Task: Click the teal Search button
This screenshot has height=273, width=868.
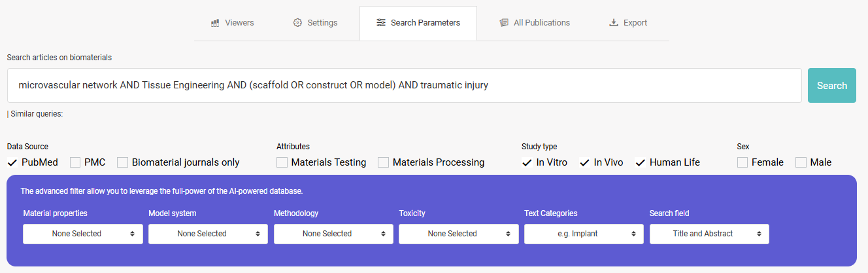Action: (x=832, y=86)
